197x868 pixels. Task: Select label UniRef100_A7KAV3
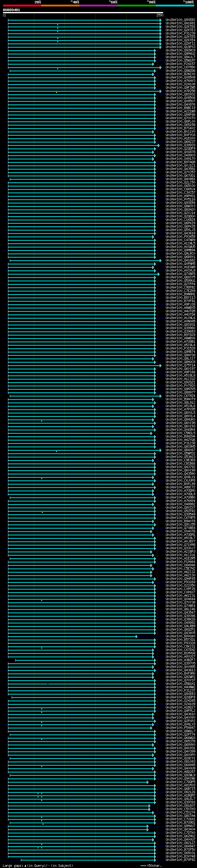click(180, 81)
